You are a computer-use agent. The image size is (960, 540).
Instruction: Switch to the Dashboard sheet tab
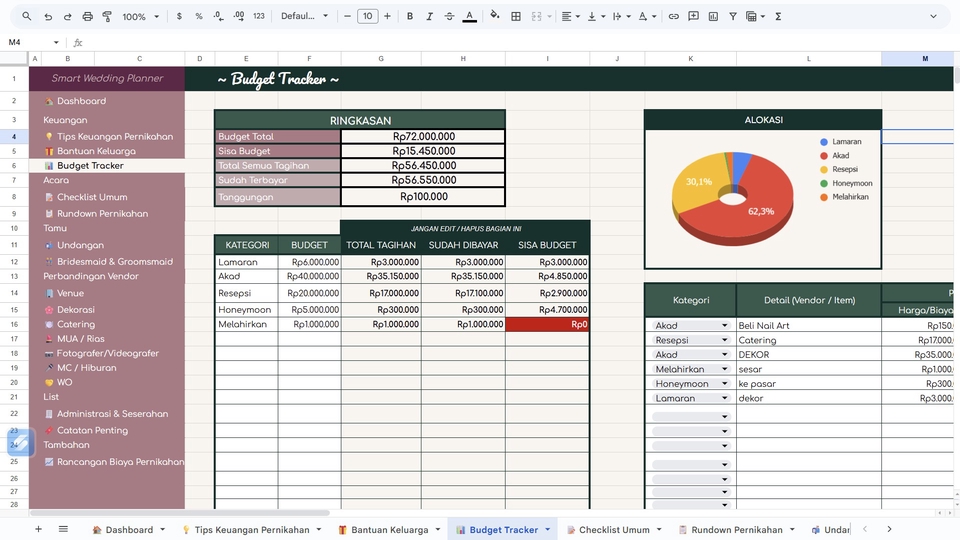click(129, 530)
